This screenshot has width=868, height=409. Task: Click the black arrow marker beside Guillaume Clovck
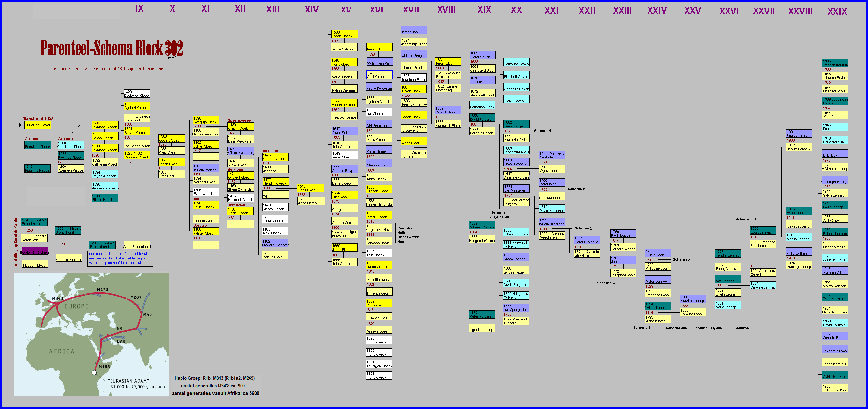coord(20,125)
